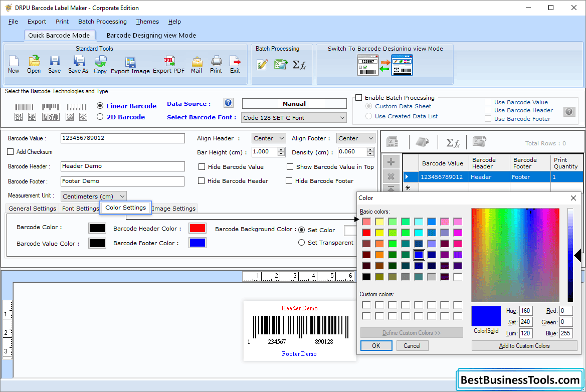Click inside the Barcode Header input field
Image resolution: width=586 pixels, height=392 pixels.
(122, 166)
